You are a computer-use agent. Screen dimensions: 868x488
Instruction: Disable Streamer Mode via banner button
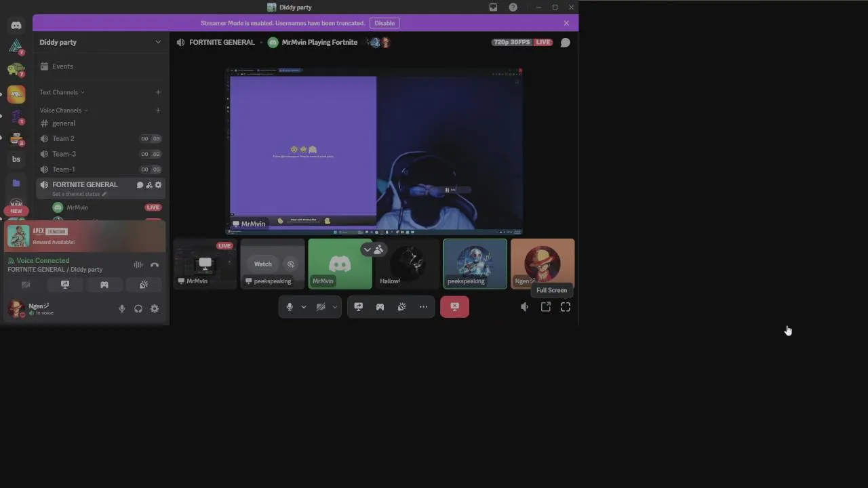(x=384, y=23)
